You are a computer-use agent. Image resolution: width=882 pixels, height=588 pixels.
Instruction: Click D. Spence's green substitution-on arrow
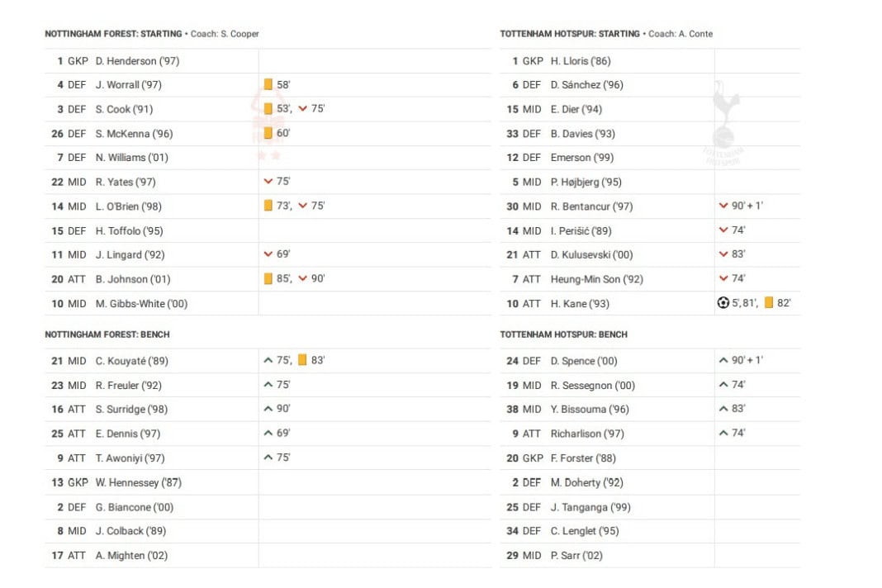723,360
